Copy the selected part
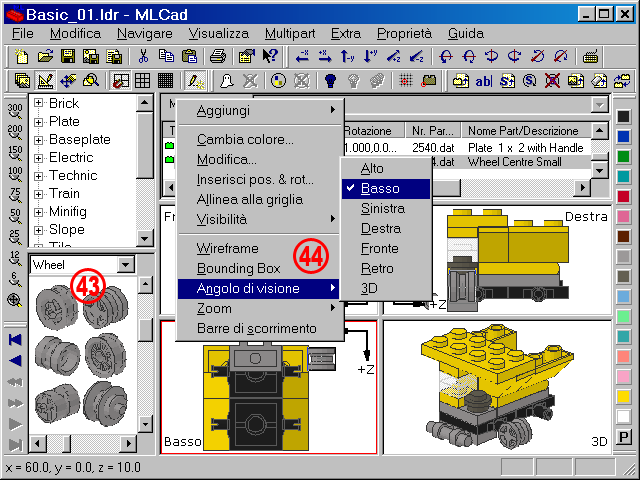Image resolution: width=640 pixels, height=480 pixels. tap(166, 56)
